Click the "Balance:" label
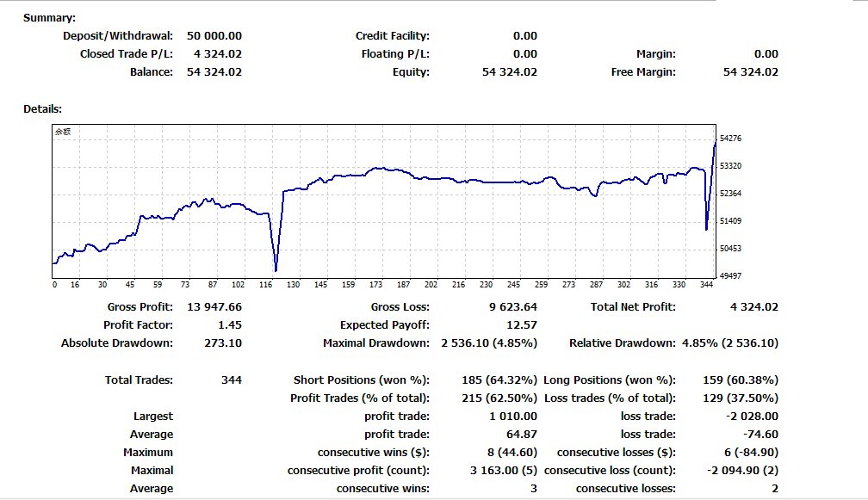Screen dimensions: 868x500 point(152,72)
